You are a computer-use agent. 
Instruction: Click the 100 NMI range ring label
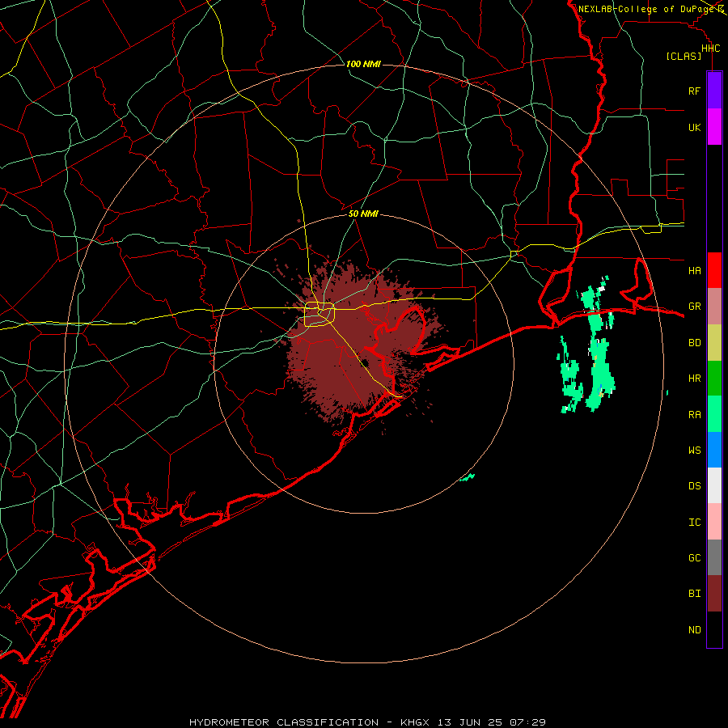point(363,64)
